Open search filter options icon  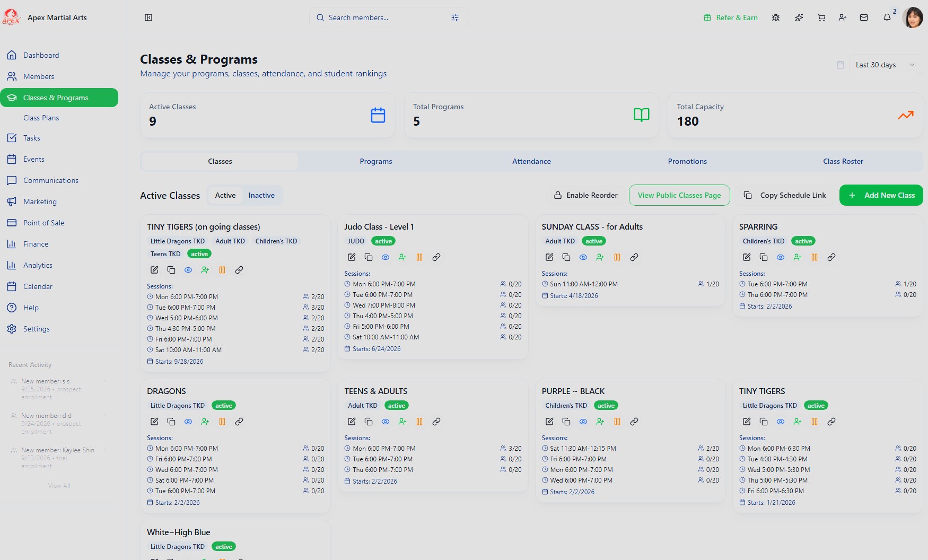(x=455, y=17)
